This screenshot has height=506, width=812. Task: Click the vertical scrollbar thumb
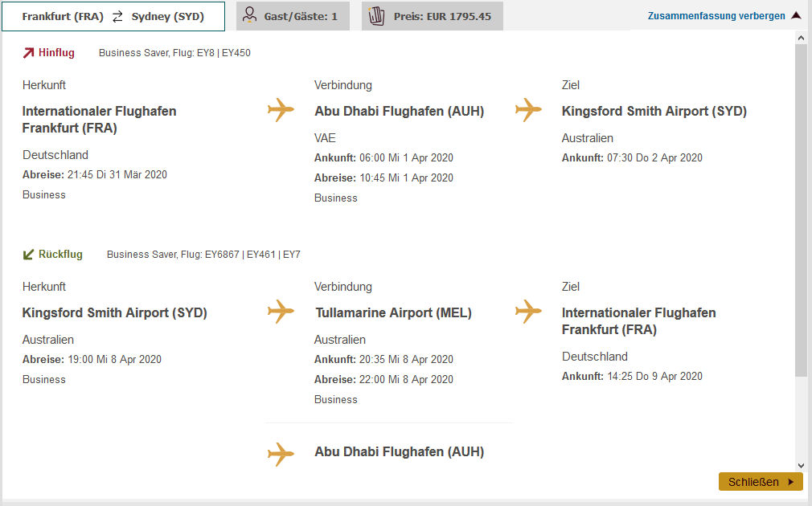800,209
